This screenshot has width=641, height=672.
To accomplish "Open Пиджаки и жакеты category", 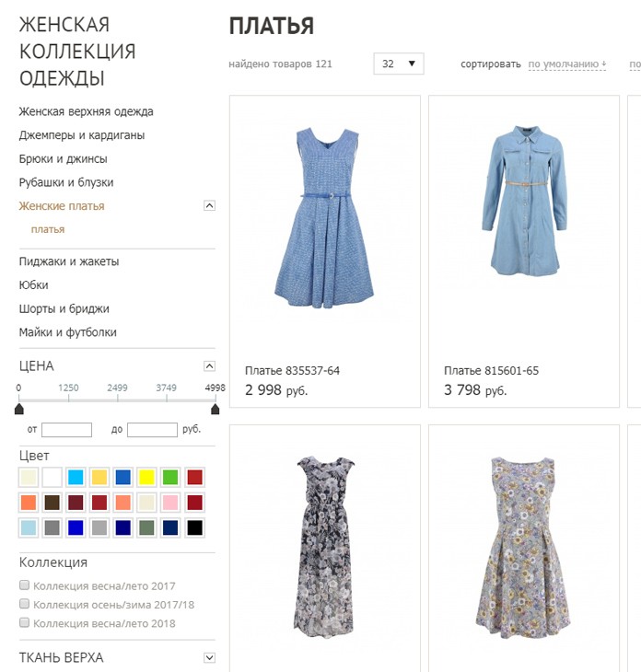I will [x=69, y=261].
